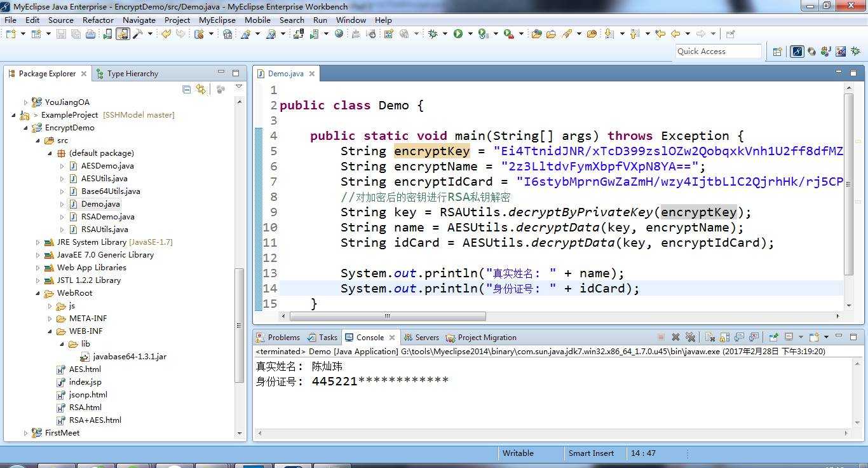The width and height of the screenshot is (868, 468).
Task: Collapse the WEB-INF folder
Action: pos(50,331)
